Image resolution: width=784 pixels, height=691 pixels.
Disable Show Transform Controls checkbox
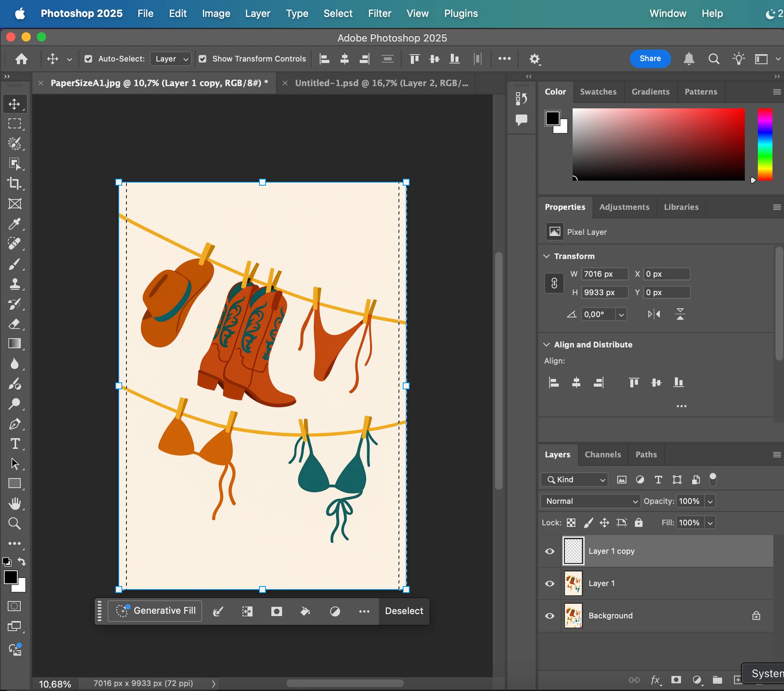coord(203,59)
